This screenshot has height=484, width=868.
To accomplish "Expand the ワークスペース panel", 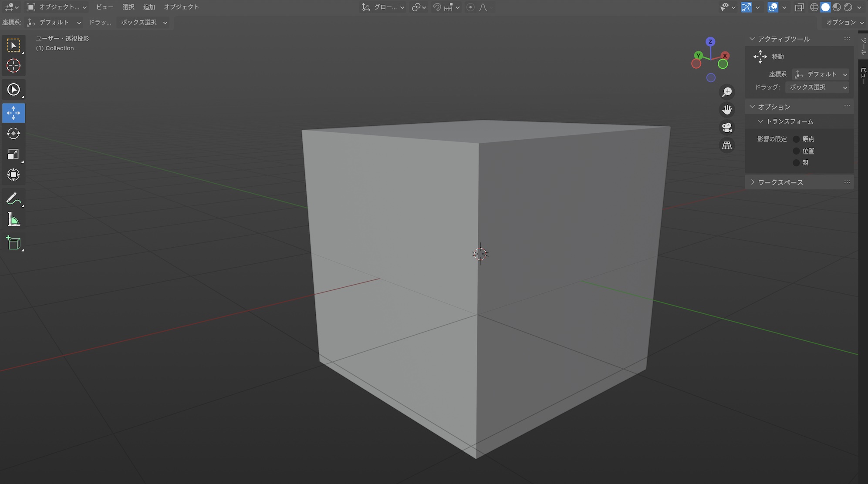I will pyautogui.click(x=780, y=182).
